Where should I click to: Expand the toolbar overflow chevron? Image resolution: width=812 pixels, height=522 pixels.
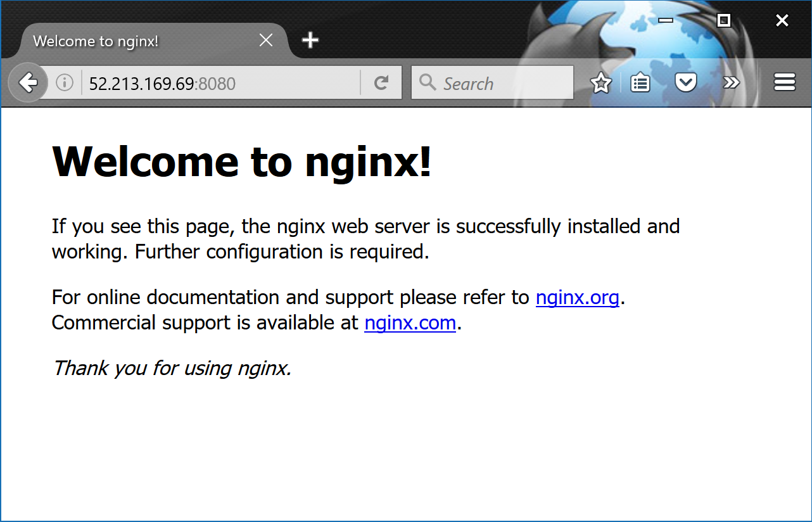coord(731,82)
